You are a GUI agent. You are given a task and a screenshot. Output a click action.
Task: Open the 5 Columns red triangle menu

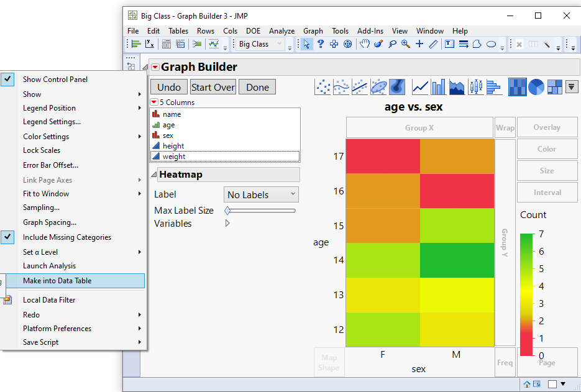153,102
